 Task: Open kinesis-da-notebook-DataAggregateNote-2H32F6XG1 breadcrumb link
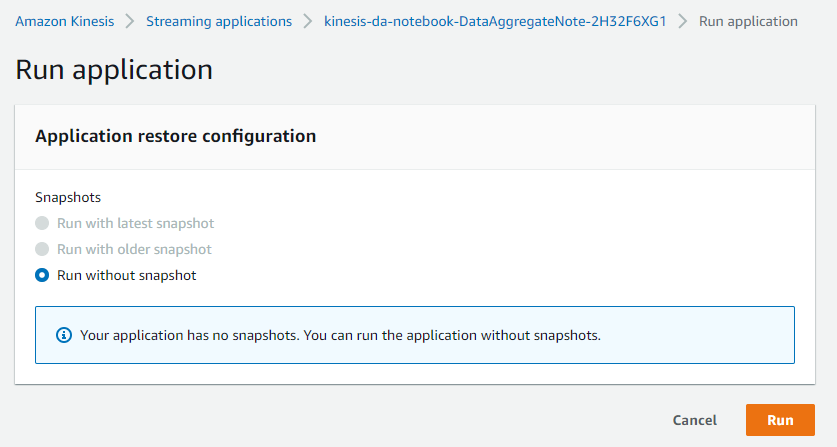coord(495,21)
